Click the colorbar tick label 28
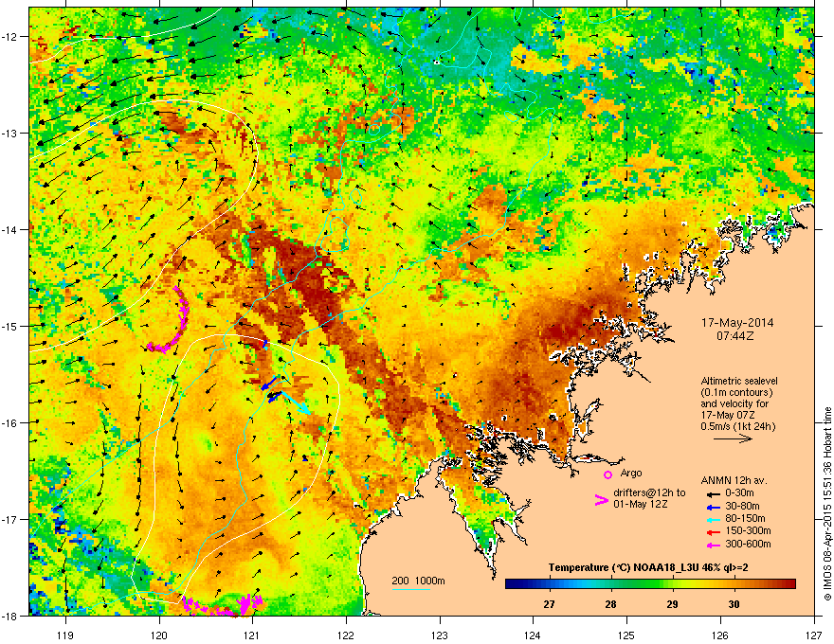 pos(610,604)
